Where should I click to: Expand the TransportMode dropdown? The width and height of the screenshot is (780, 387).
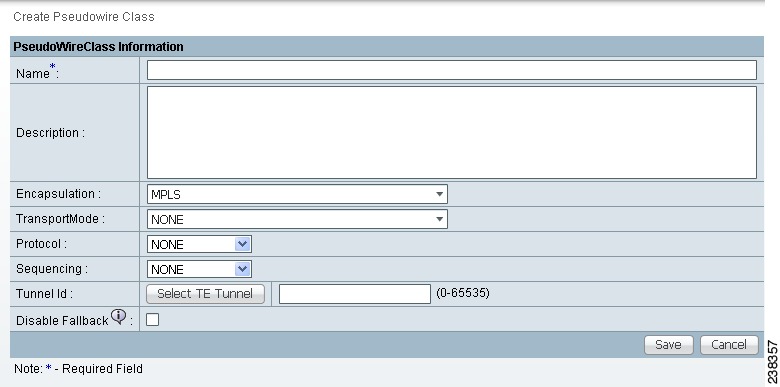click(x=297, y=219)
